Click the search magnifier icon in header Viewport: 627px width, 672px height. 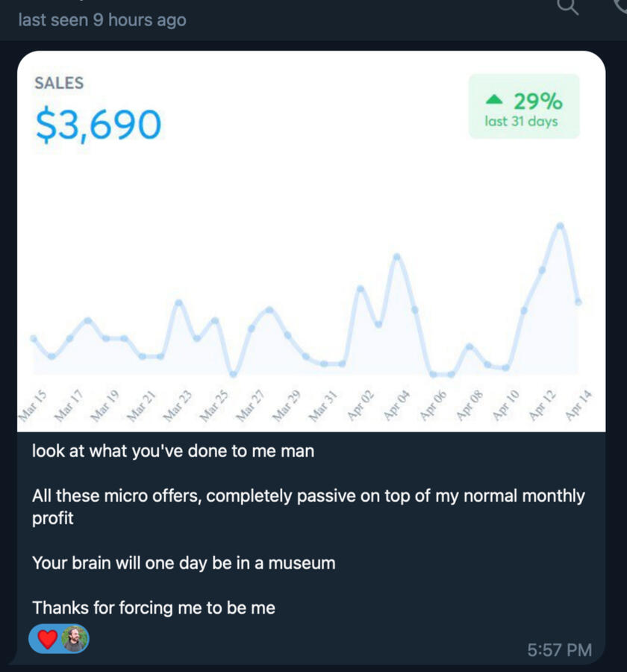569,7
